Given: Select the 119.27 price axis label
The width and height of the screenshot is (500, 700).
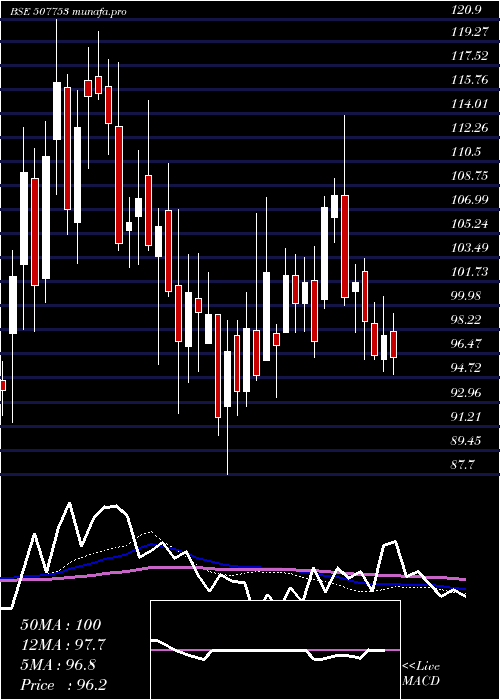Looking at the screenshot, I should click(469, 32).
